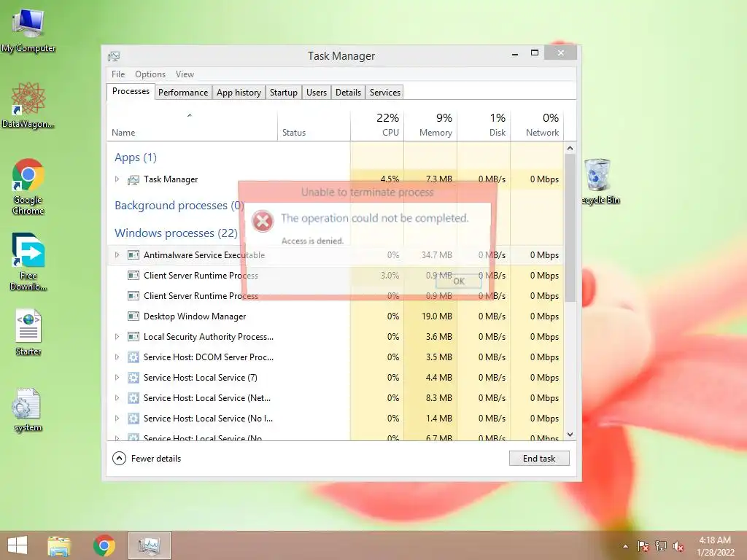Switch to the Details tab
The height and width of the screenshot is (560, 747).
coord(348,93)
